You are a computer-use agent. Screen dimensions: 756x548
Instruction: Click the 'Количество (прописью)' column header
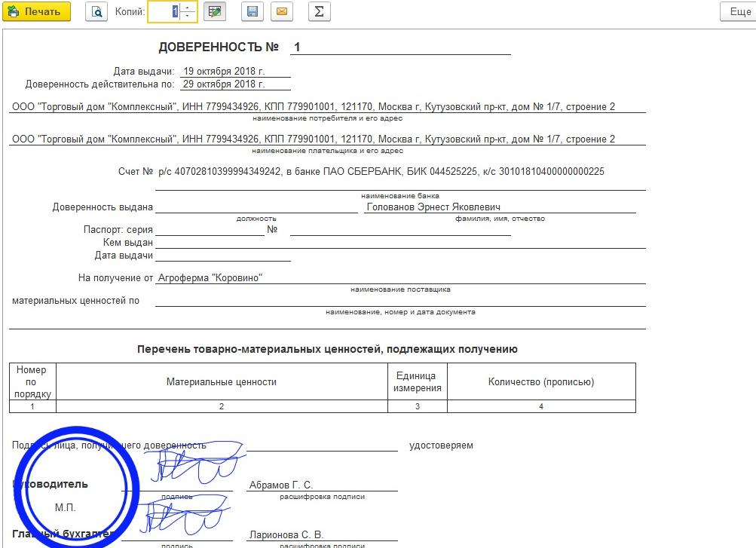(541, 381)
